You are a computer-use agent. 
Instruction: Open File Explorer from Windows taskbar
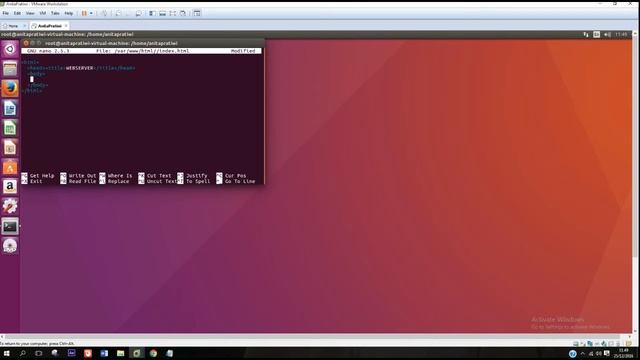(x=120, y=353)
